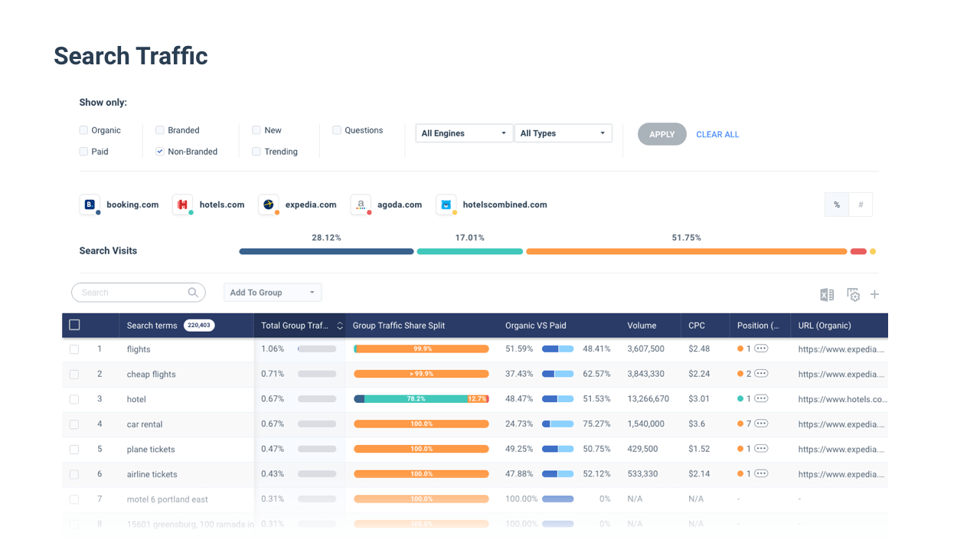
Task: Uncheck the Non-Branded filter checkbox
Action: click(x=160, y=152)
